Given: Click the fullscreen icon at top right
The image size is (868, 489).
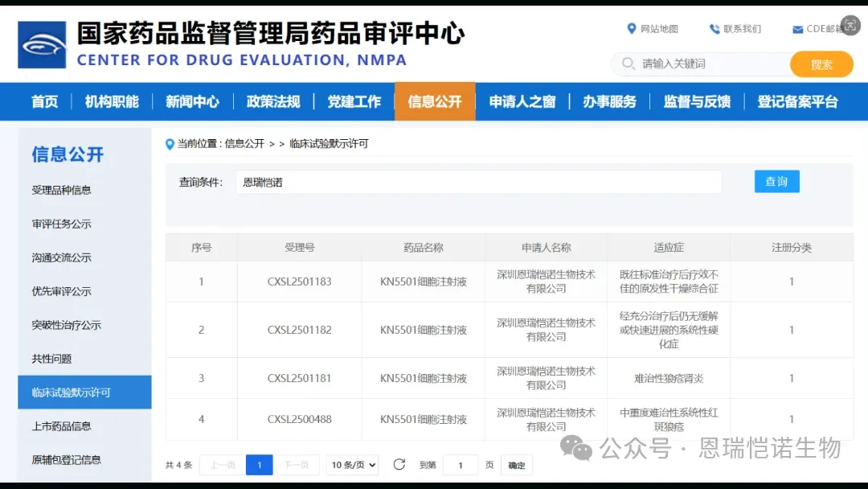Looking at the screenshot, I should [x=850, y=26].
